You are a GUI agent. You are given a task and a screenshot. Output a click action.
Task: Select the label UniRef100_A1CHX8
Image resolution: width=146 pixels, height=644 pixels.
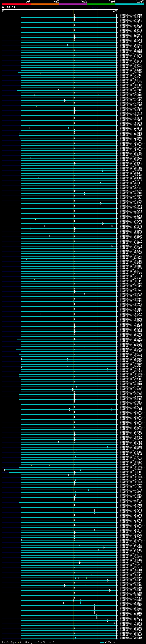pos(131,82)
